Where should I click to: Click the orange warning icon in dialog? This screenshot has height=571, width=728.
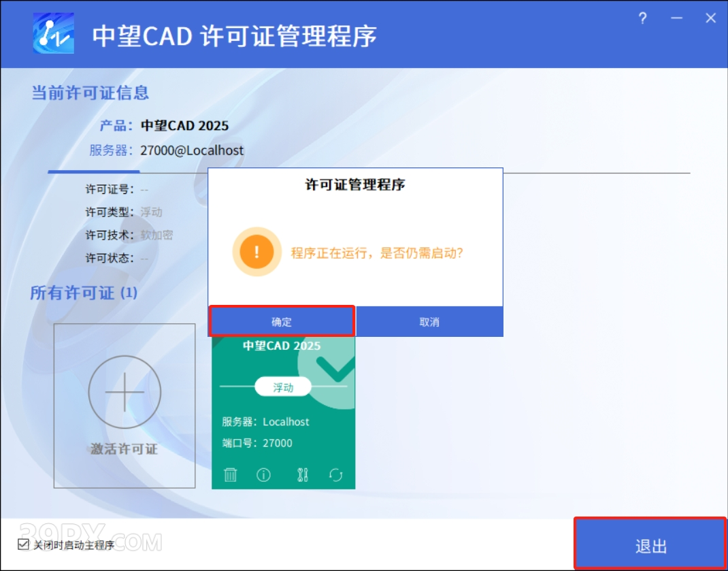[257, 252]
